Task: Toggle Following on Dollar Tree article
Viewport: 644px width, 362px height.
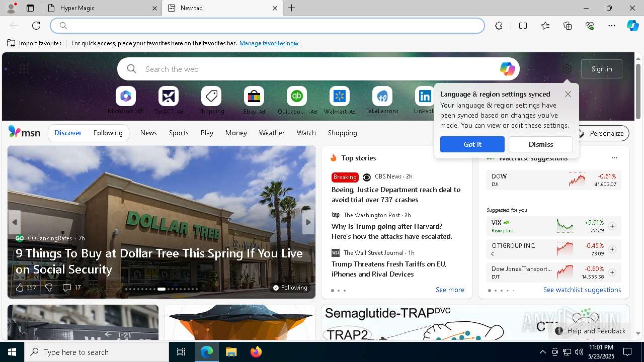Action: (x=290, y=288)
